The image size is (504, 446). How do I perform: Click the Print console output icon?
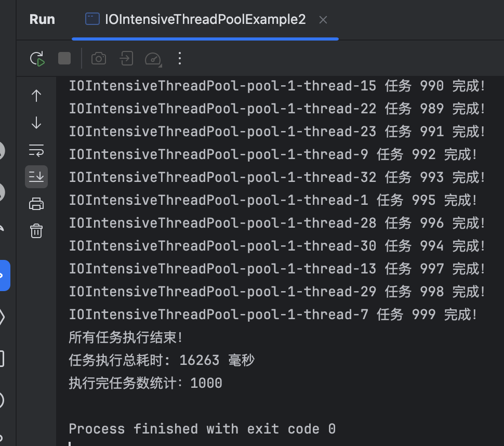coord(36,204)
